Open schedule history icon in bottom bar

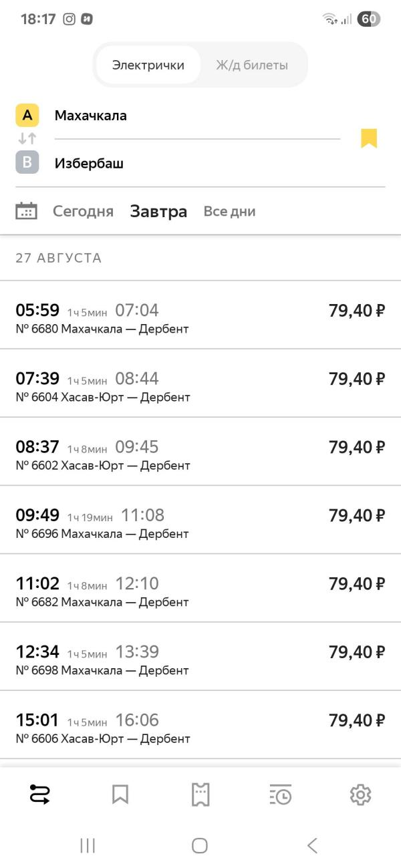pyautogui.click(x=280, y=794)
